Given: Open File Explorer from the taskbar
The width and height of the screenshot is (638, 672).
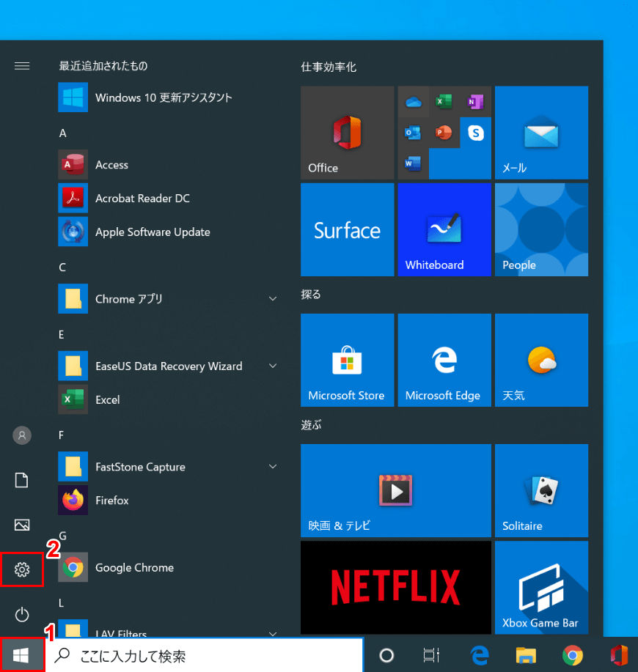Looking at the screenshot, I should (x=526, y=655).
